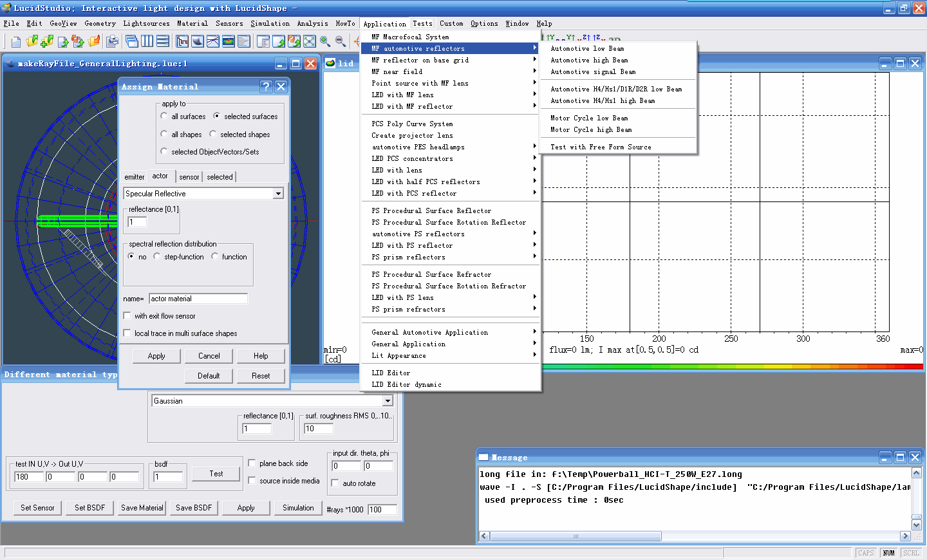Select the 'selected shapes' radio option

click(x=213, y=135)
